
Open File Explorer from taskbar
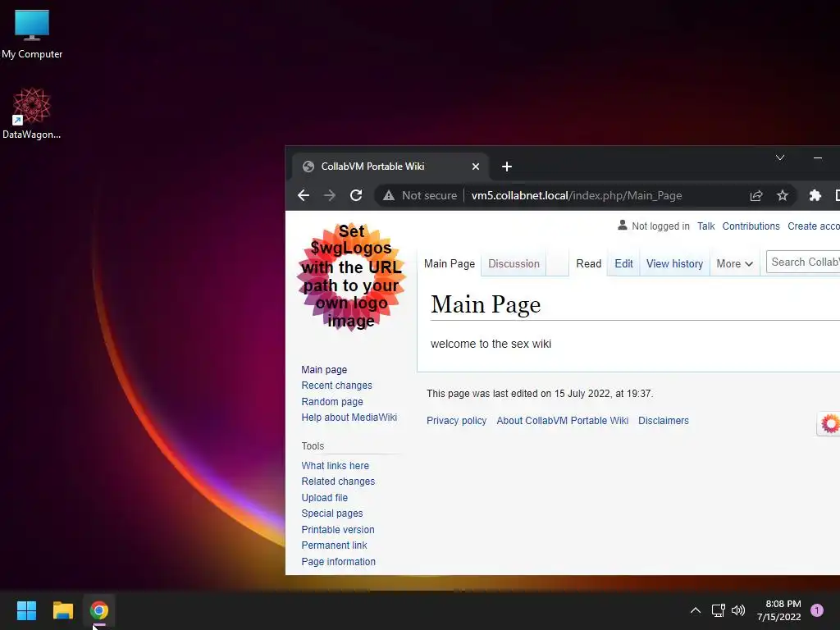pos(62,610)
